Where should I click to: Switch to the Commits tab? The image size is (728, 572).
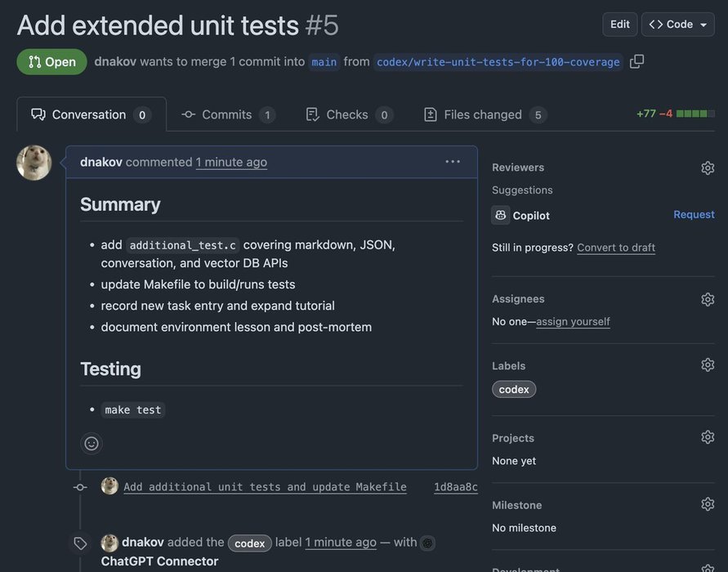(227, 114)
